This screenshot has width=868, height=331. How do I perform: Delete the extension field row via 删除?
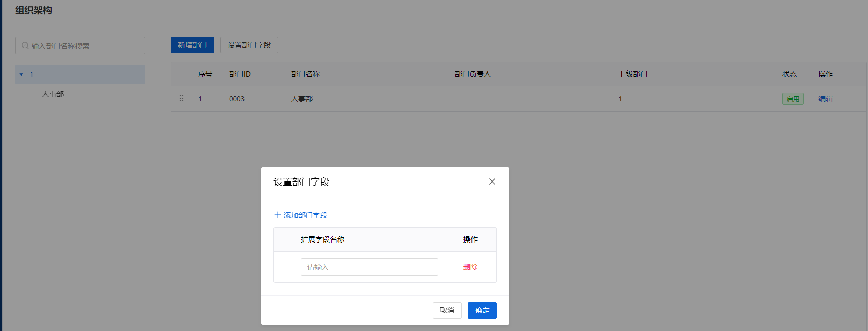[x=470, y=267]
